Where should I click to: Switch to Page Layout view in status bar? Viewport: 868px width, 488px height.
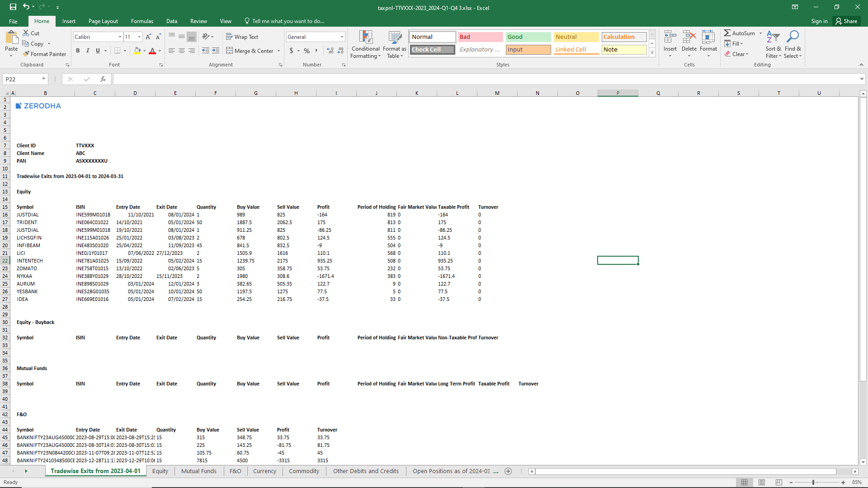pos(762,482)
